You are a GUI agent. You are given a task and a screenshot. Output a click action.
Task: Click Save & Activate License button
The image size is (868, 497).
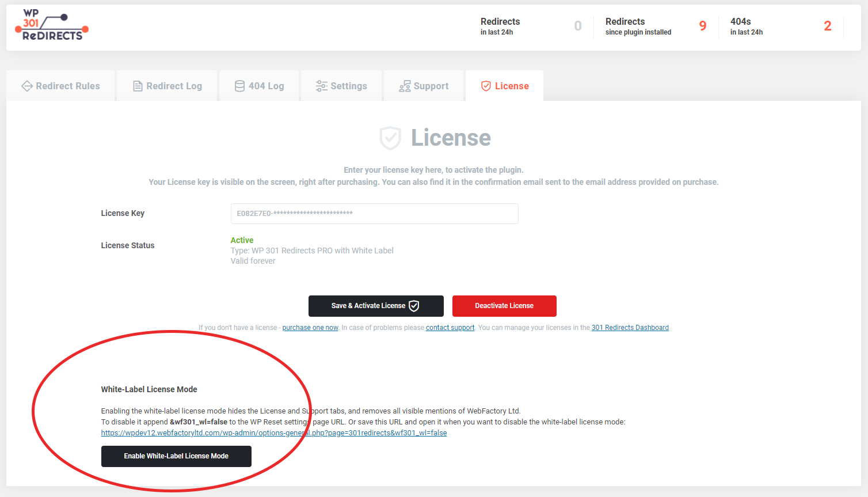376,306
